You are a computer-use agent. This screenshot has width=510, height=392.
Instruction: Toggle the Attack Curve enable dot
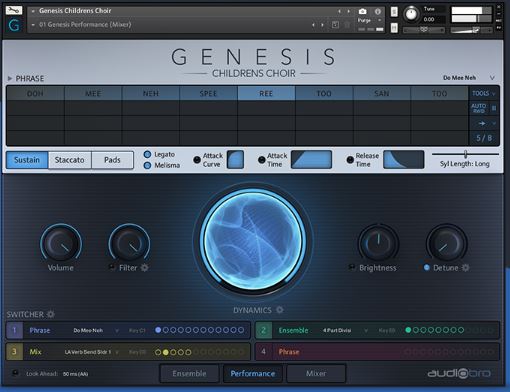(x=197, y=160)
